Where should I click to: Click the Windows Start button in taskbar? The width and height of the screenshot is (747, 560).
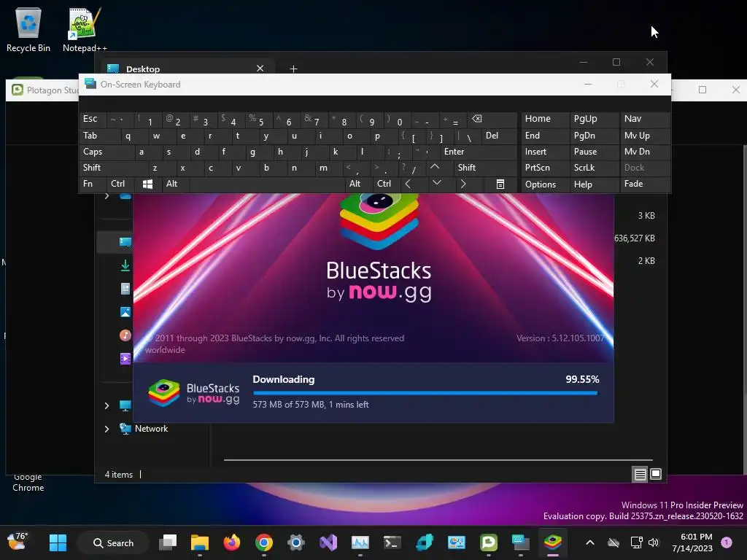58,542
